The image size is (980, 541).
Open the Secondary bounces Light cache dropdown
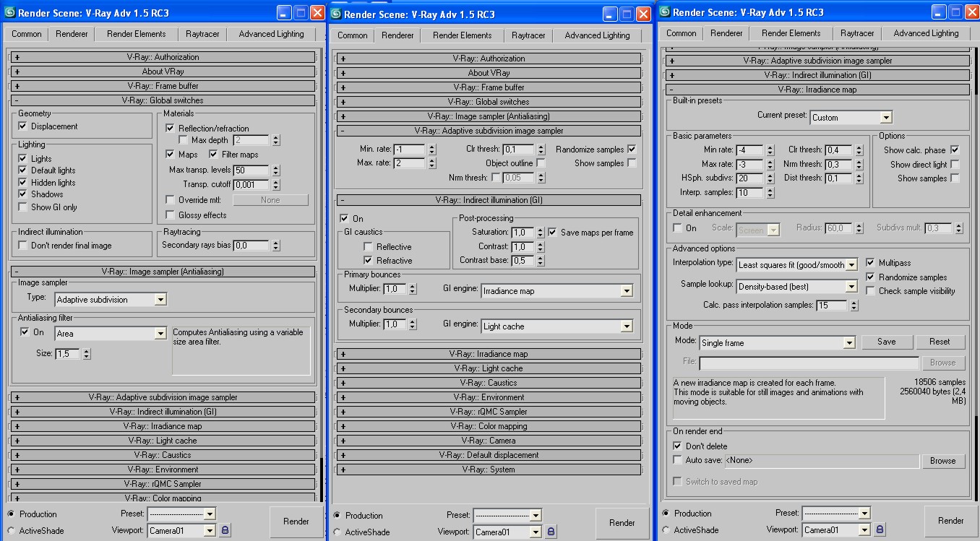(x=557, y=326)
